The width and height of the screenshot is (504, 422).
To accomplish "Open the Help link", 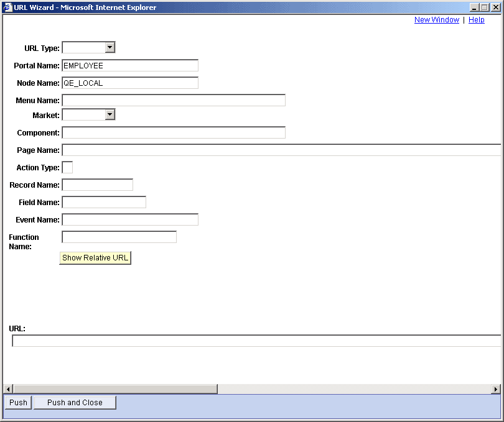I will 476,19.
